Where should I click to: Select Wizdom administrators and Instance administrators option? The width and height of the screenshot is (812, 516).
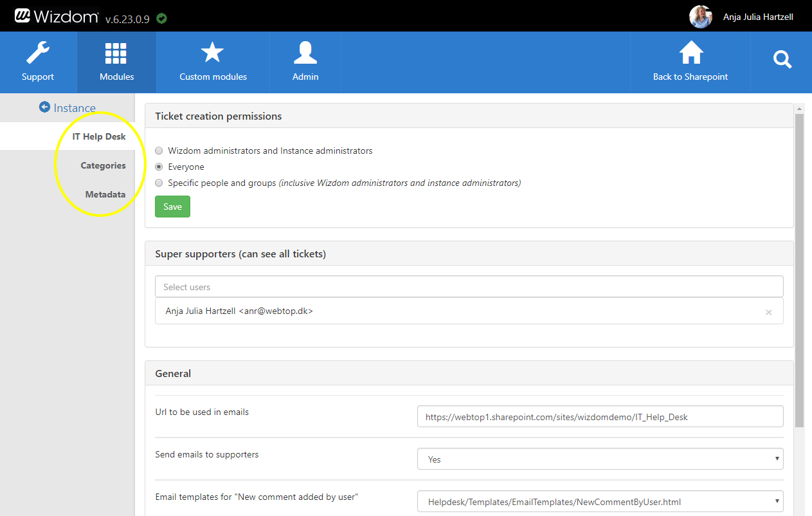coord(159,151)
